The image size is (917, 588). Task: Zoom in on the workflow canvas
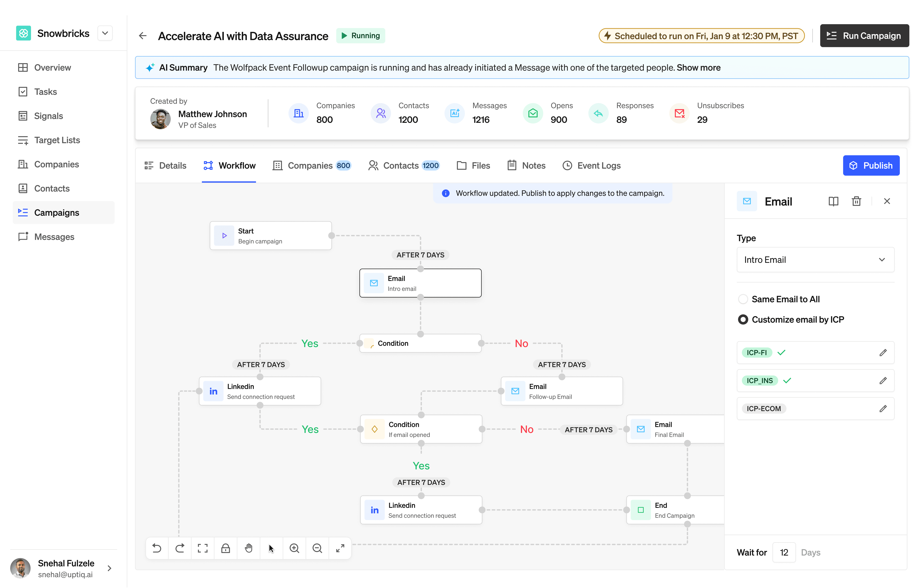coord(294,548)
